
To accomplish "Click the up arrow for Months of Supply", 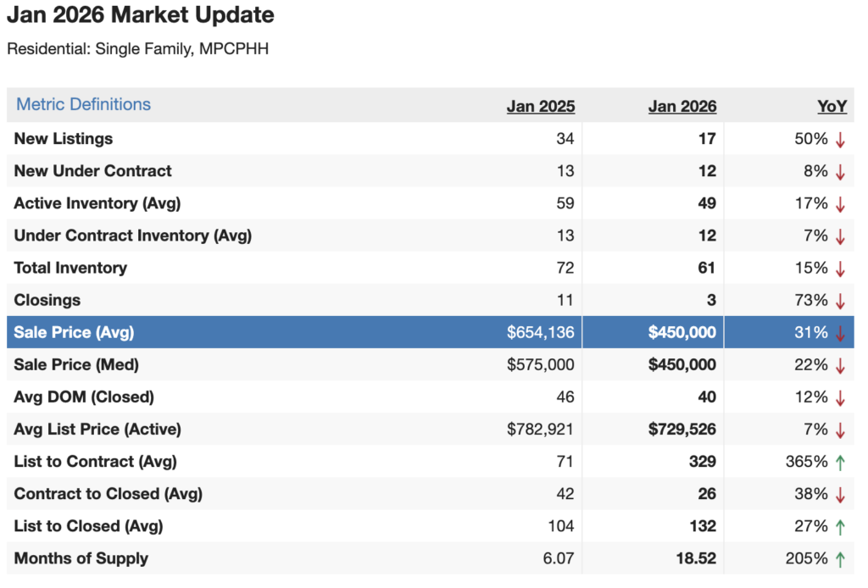I will [x=840, y=559].
